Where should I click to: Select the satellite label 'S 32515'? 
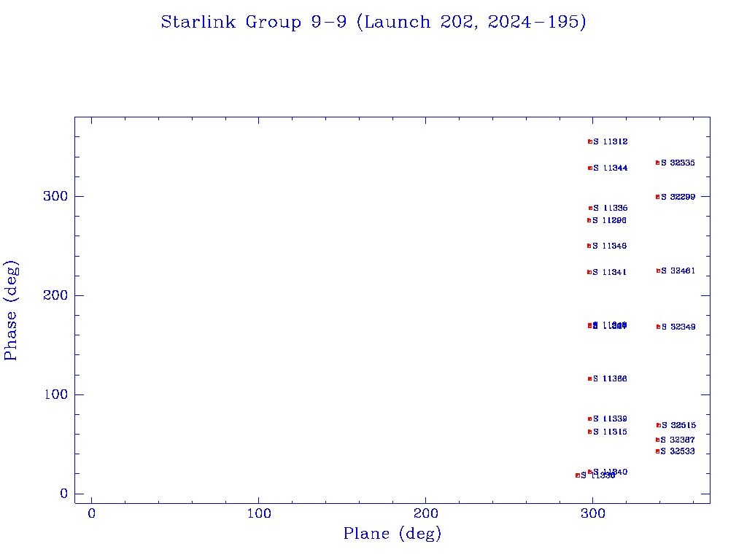pyautogui.click(x=678, y=425)
